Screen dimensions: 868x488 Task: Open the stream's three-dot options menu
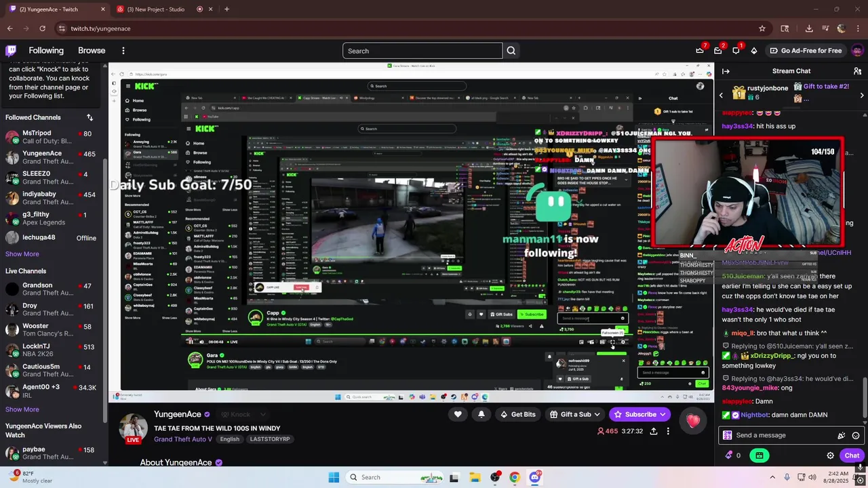(668, 431)
